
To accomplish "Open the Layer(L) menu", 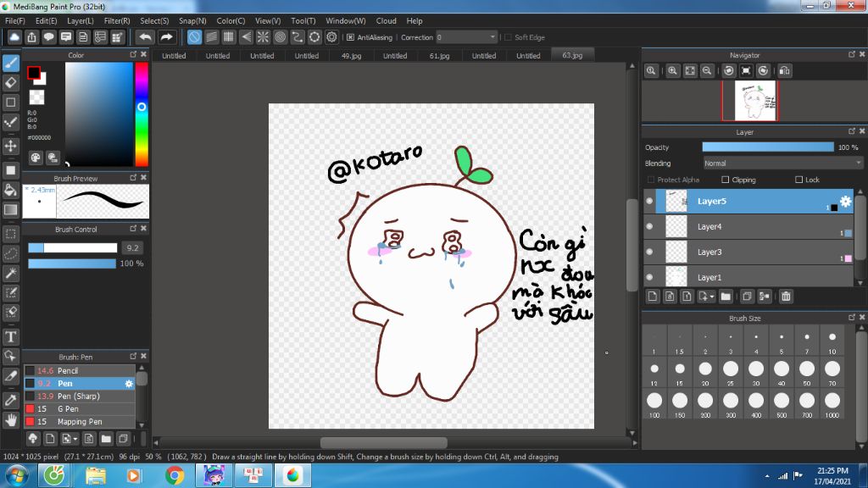I will pyautogui.click(x=81, y=21).
